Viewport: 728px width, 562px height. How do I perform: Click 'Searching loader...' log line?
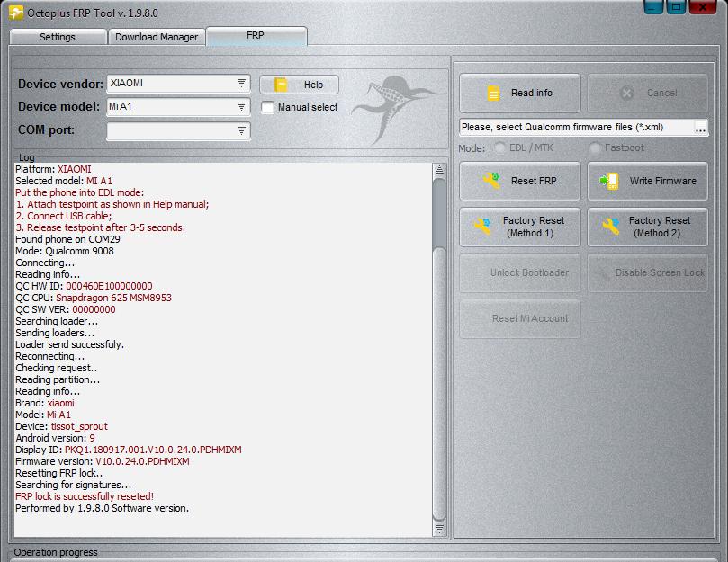tap(57, 321)
